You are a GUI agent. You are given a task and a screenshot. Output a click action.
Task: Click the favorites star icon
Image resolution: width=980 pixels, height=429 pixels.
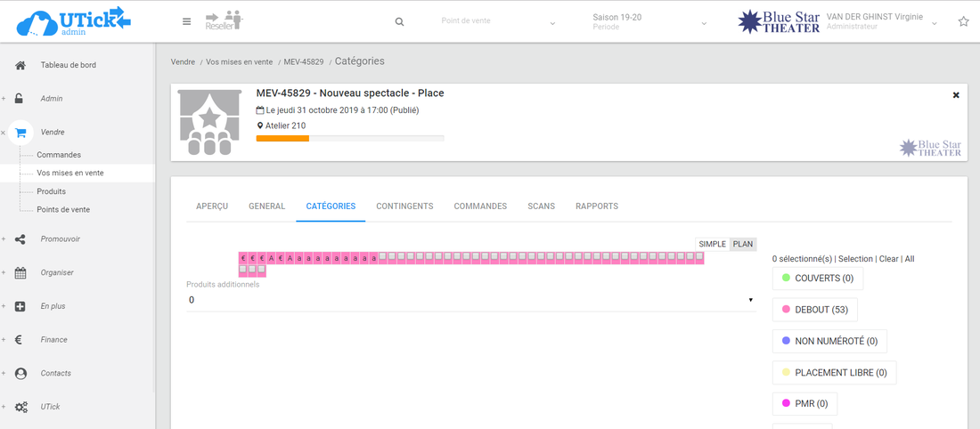coord(963,21)
